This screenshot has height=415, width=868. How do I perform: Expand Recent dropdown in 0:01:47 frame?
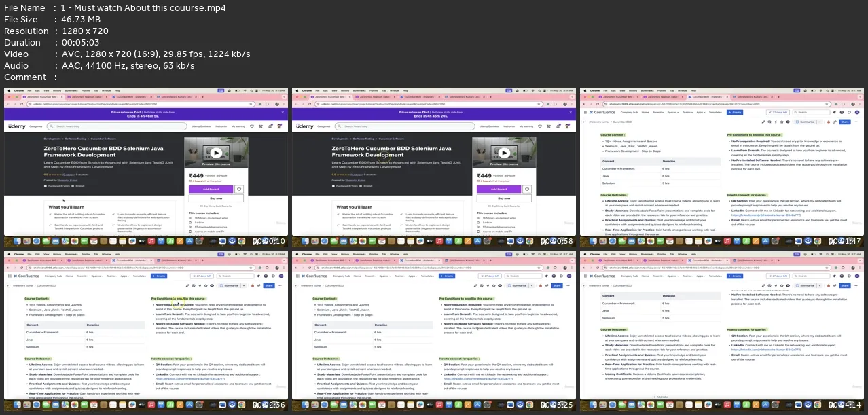click(x=658, y=112)
